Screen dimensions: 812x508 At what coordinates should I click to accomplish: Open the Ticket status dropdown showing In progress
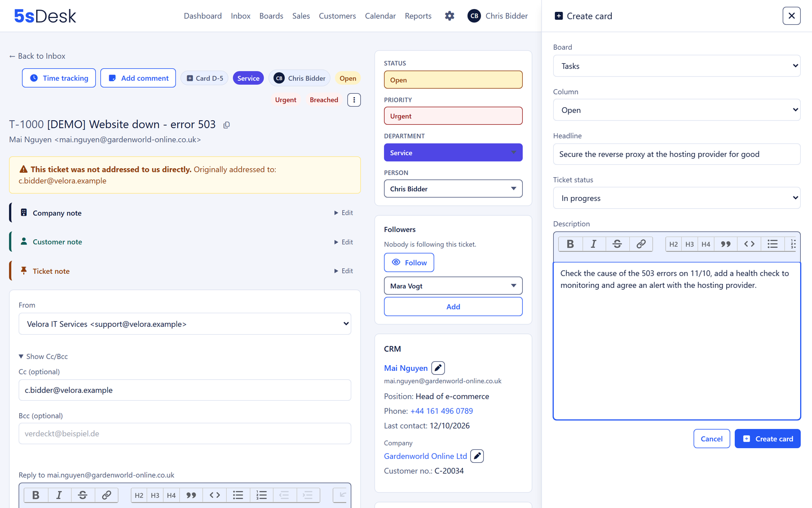pyautogui.click(x=677, y=198)
